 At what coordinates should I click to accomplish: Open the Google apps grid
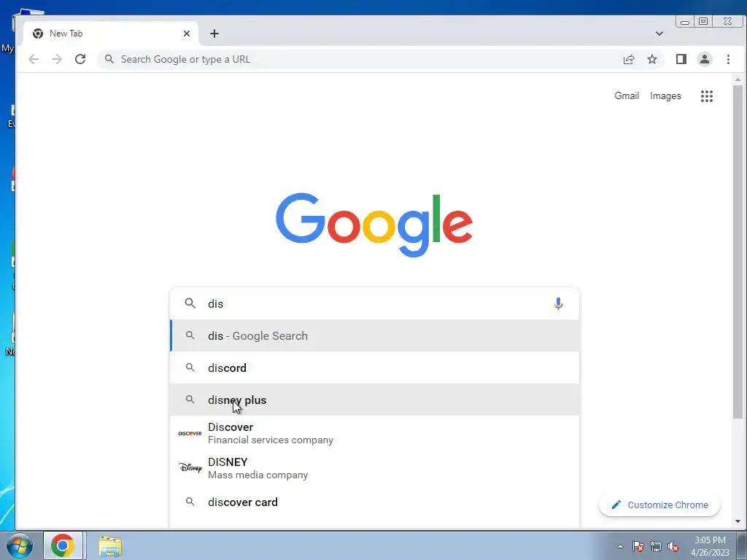coord(706,96)
